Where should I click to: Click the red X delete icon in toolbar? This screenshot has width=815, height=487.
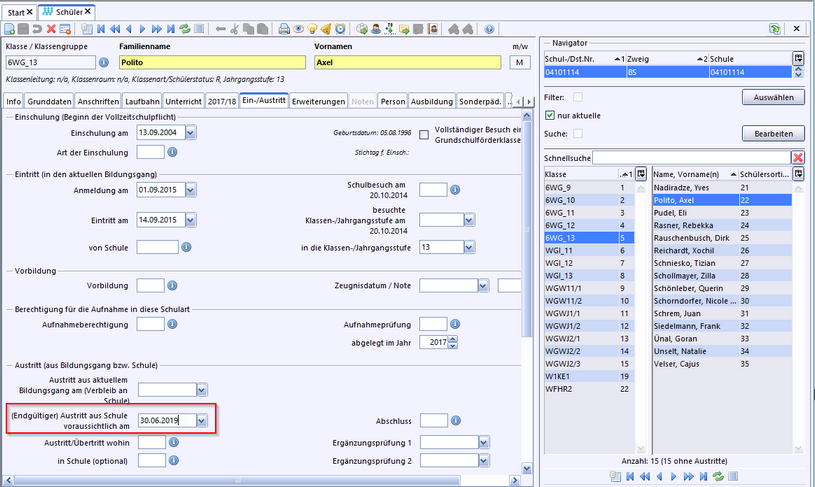point(51,30)
